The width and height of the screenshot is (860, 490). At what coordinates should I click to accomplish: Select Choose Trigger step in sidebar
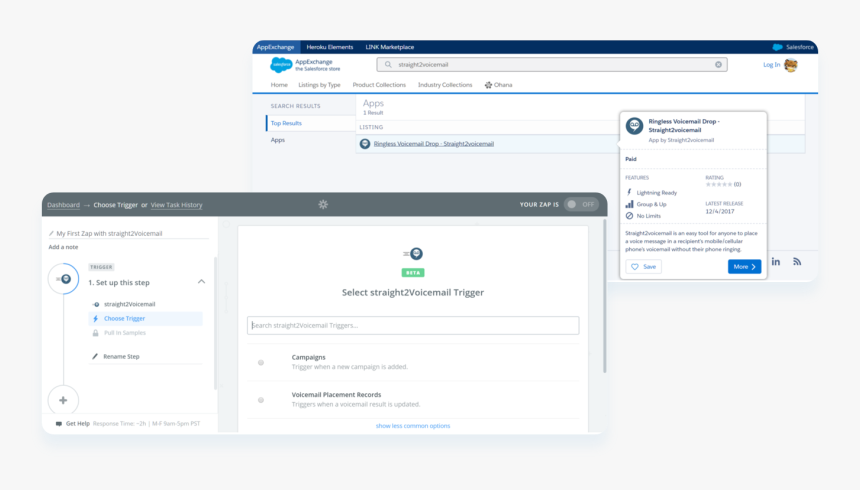pyautogui.click(x=145, y=318)
